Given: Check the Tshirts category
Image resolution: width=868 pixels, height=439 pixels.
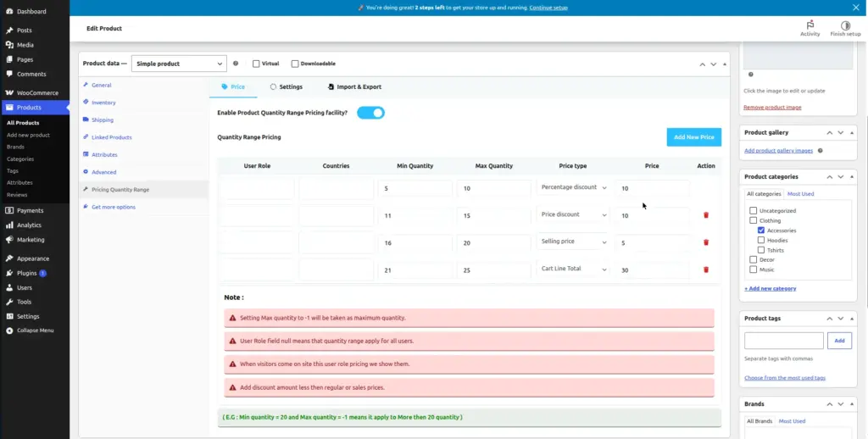Looking at the screenshot, I should coord(761,250).
